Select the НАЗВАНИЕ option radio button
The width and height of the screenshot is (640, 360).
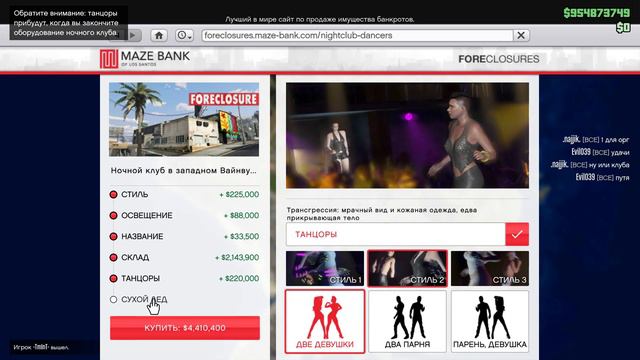click(x=113, y=236)
